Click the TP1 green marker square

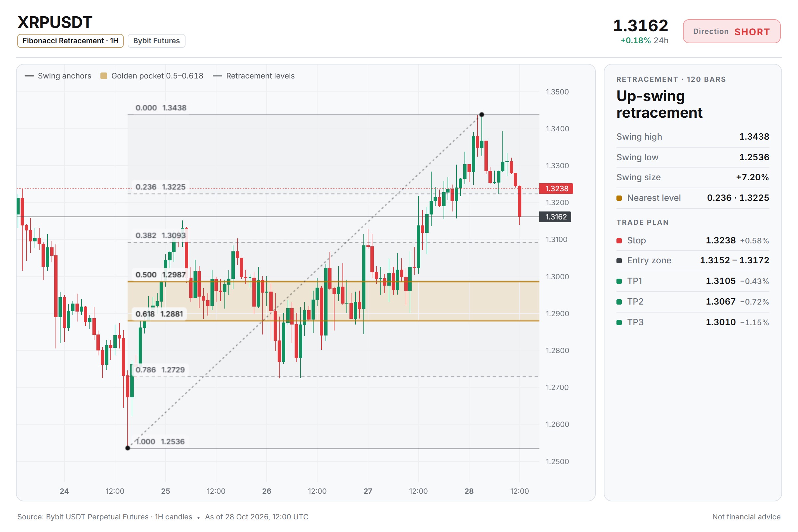619,281
